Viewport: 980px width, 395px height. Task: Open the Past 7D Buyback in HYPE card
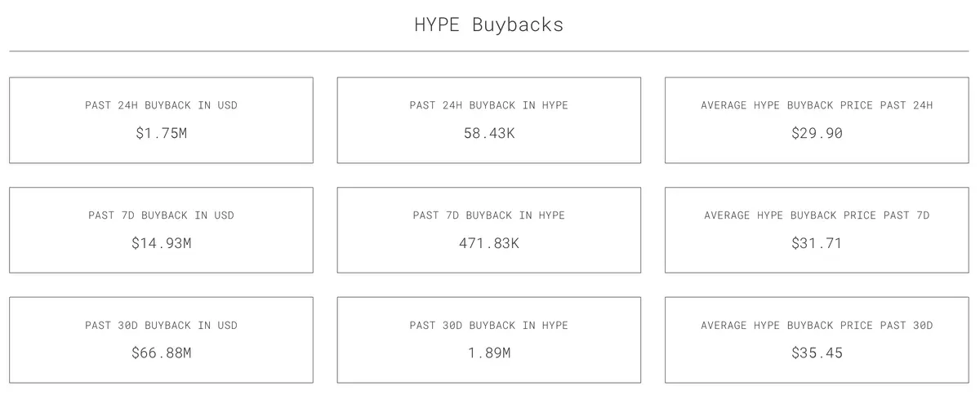[489, 230]
